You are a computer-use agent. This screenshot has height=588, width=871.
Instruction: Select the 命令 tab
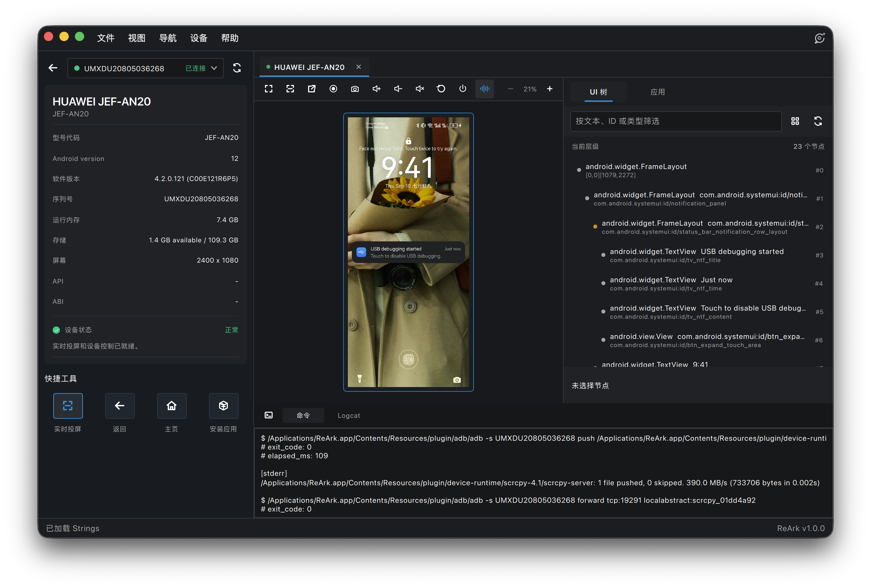coord(303,415)
